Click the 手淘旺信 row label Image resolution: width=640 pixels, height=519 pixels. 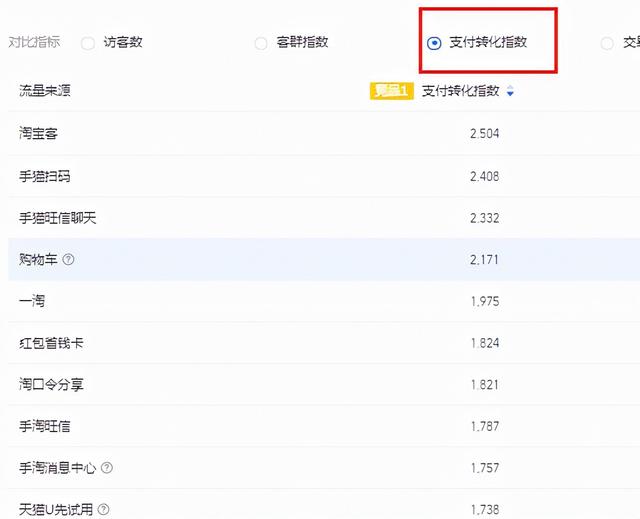(45, 426)
